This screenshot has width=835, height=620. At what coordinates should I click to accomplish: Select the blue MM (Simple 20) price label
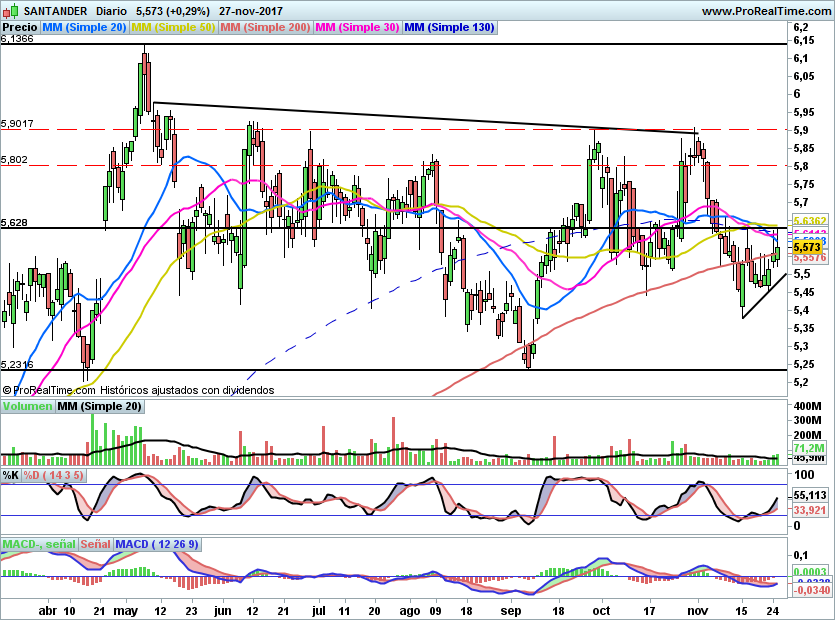point(84,27)
